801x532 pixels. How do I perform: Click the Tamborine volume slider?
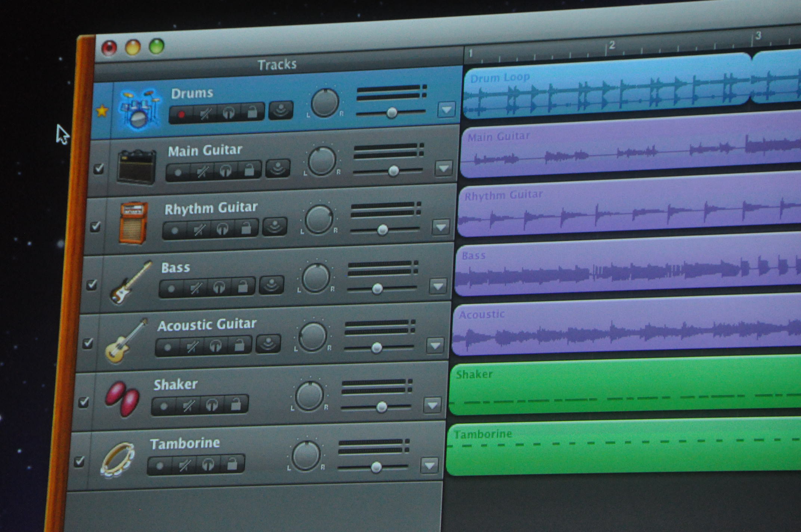[x=373, y=467]
